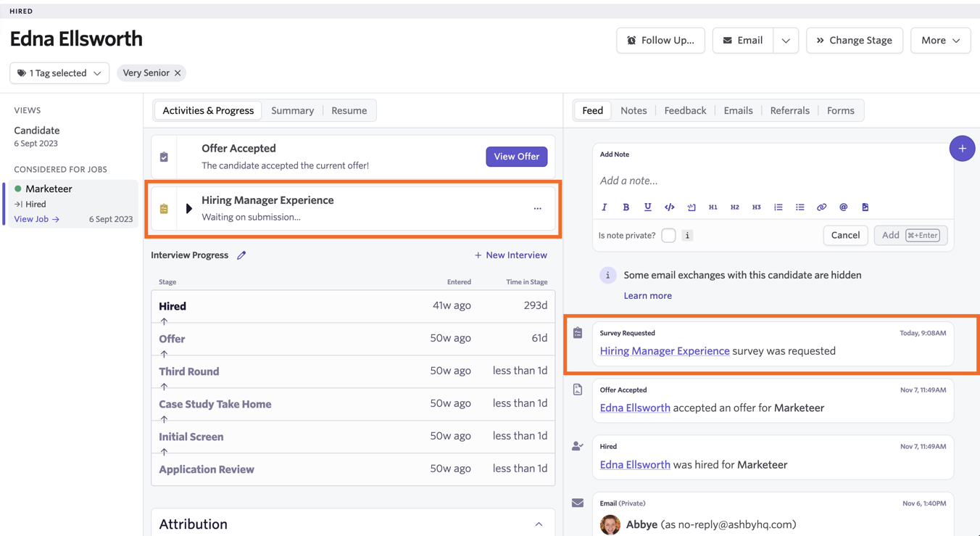The height and width of the screenshot is (536, 980).
Task: Click the Hired stage row
Action: tap(353, 306)
